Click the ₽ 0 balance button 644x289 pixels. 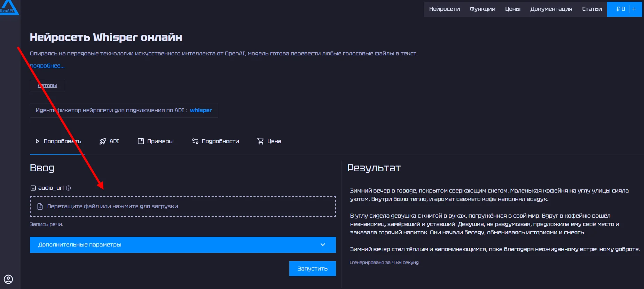[621, 9]
